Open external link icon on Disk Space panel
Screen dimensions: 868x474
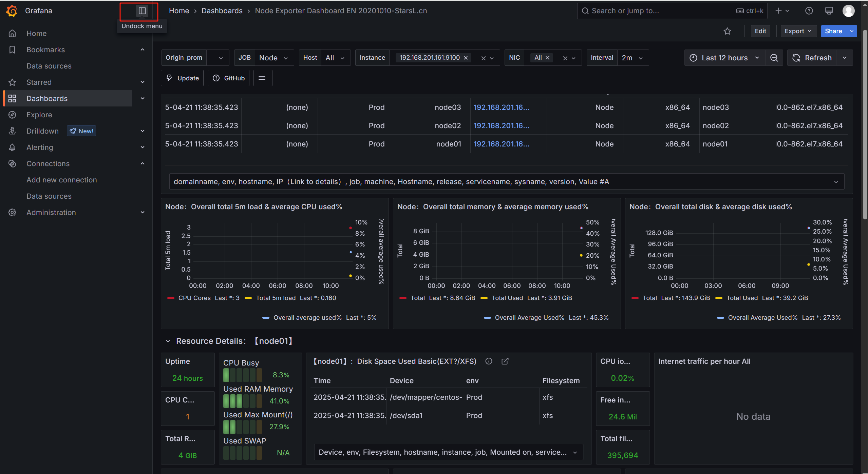505,361
